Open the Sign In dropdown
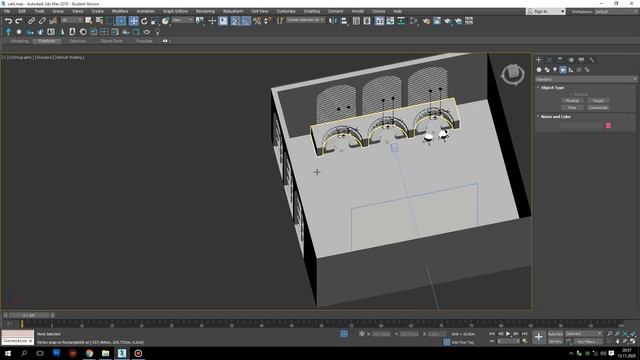640x360 pixels. pyautogui.click(x=546, y=11)
